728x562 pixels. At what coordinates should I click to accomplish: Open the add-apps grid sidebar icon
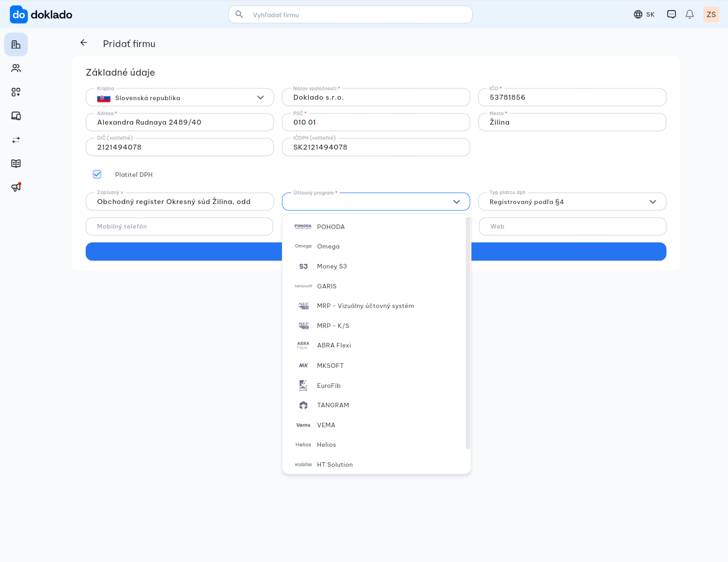coord(16,92)
